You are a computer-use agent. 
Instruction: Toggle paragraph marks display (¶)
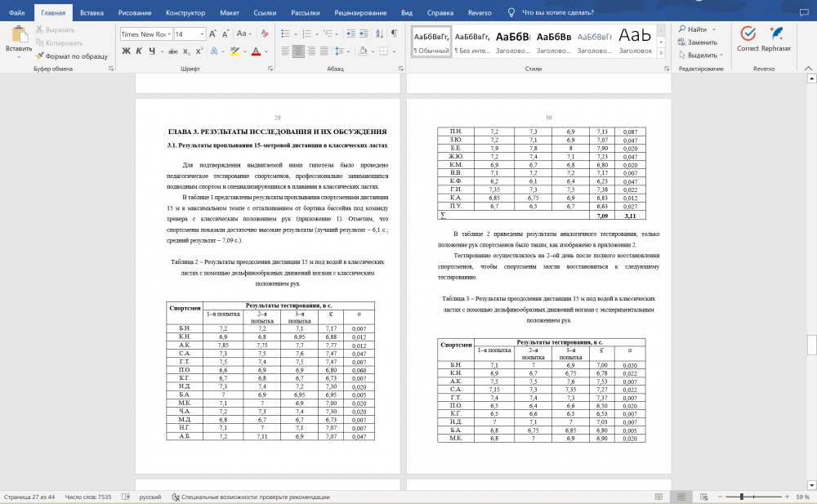(394, 34)
